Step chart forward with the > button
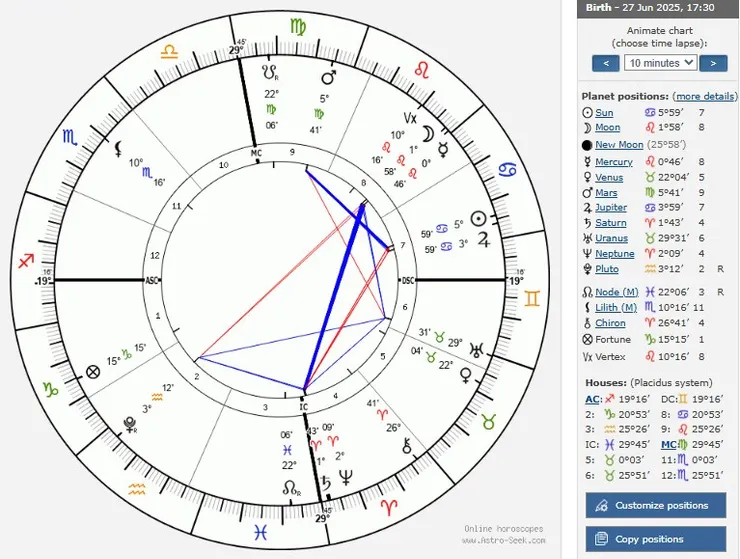Image resolution: width=740 pixels, height=559 pixels. point(713,63)
